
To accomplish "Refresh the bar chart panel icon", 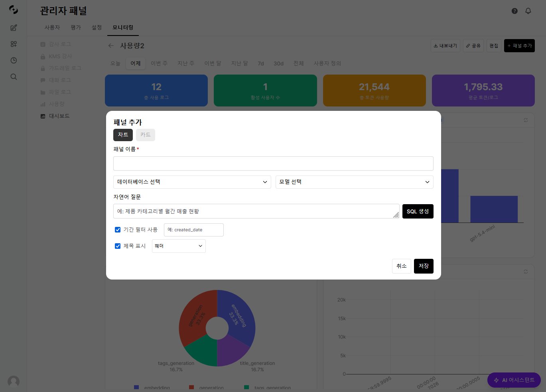I will (526, 120).
